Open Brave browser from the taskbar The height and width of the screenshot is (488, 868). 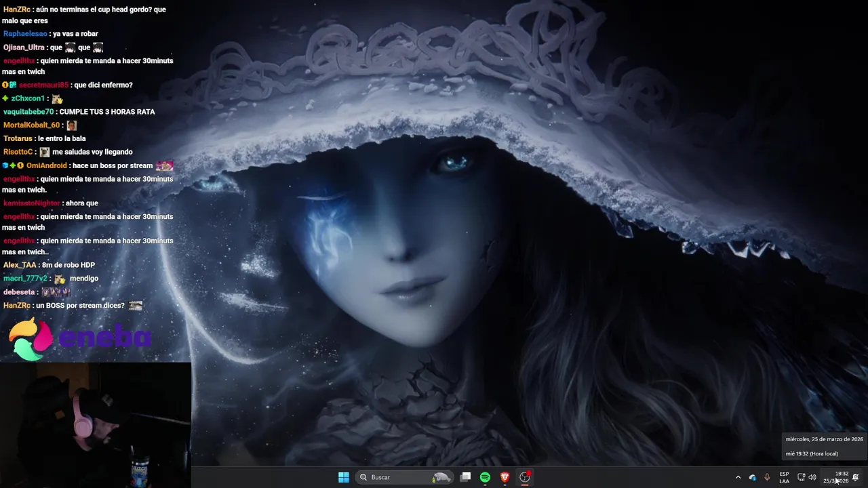coord(505,477)
